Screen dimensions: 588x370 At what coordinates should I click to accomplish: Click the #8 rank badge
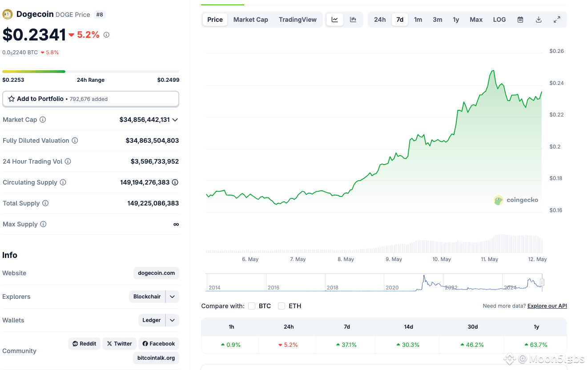point(100,15)
